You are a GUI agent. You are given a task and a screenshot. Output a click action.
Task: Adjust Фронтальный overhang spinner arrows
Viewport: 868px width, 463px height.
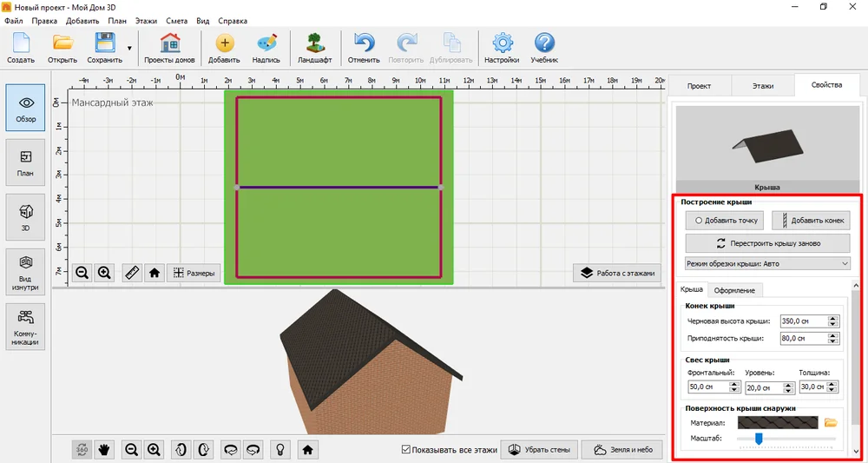734,387
